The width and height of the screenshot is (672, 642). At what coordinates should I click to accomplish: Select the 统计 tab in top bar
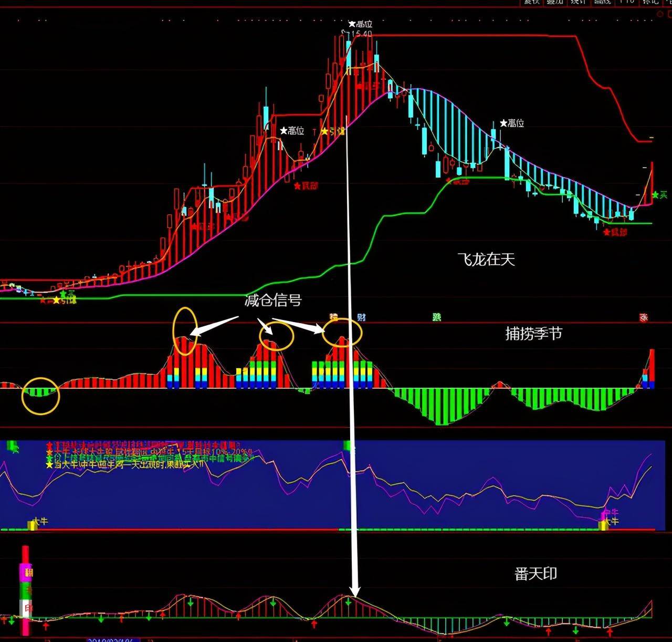coord(578,2)
